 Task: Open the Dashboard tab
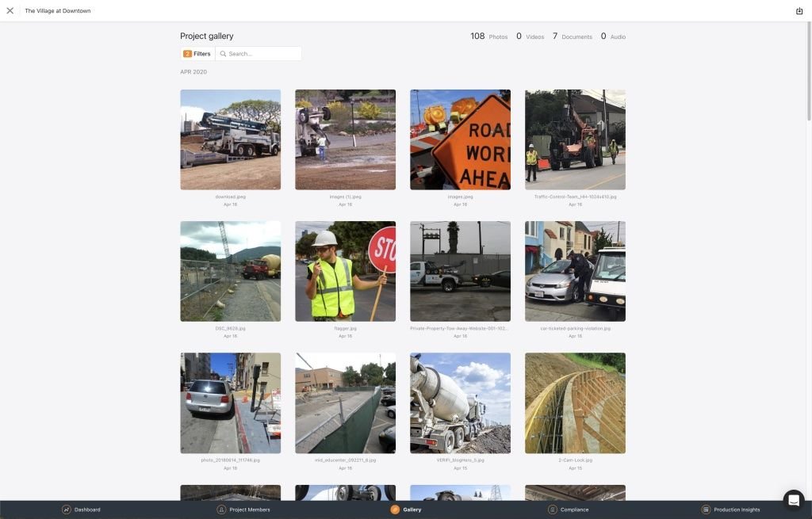[82, 509]
